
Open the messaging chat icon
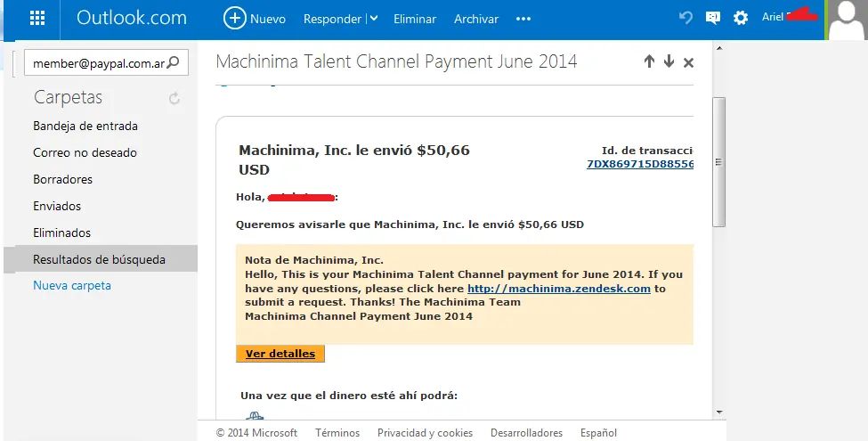pyautogui.click(x=713, y=18)
